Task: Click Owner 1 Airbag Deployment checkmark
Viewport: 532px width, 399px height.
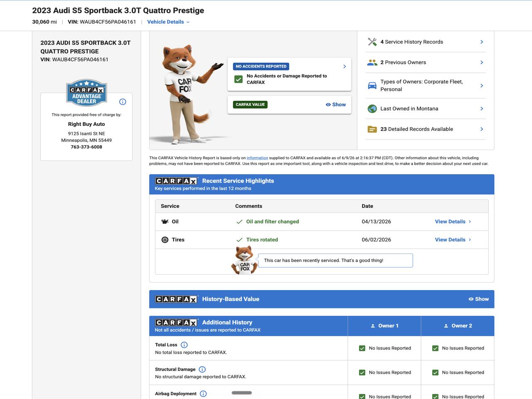Action: click(x=362, y=397)
